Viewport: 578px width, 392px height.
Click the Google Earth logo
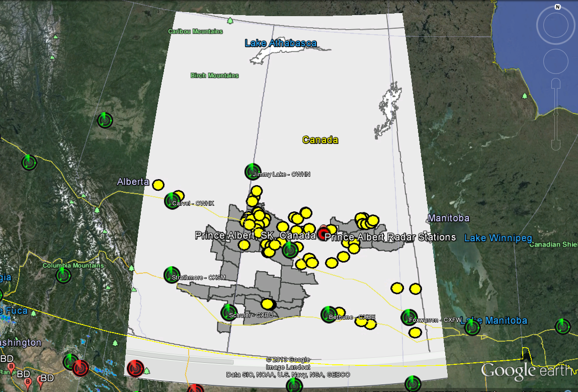(526, 370)
